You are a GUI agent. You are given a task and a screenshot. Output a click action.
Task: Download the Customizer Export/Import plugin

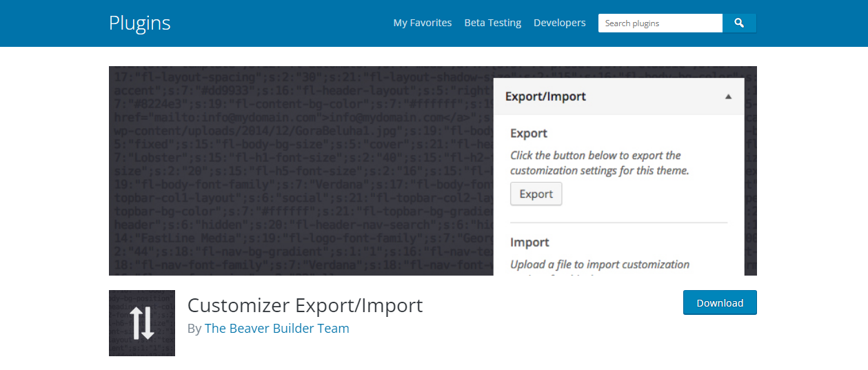[720, 302]
